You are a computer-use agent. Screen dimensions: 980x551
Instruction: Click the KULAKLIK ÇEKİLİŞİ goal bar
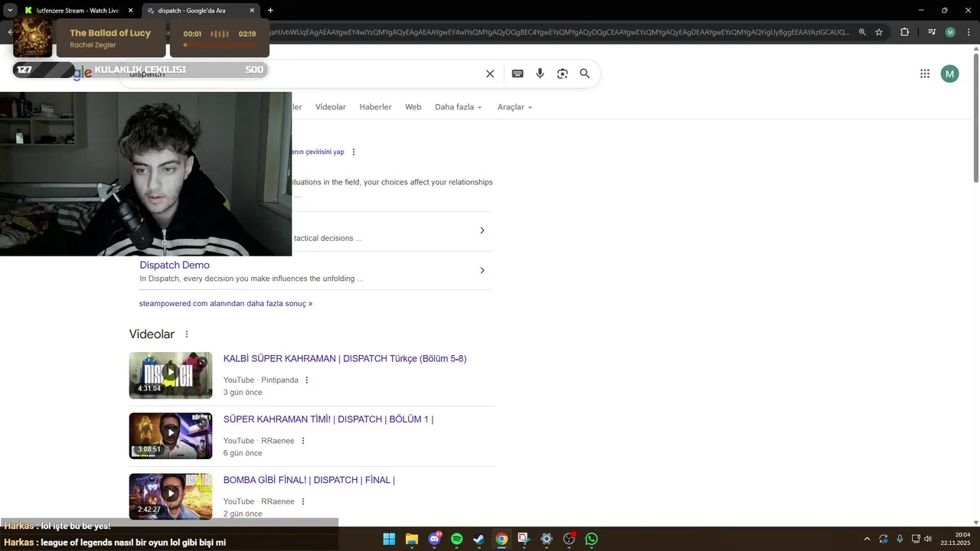(140, 70)
